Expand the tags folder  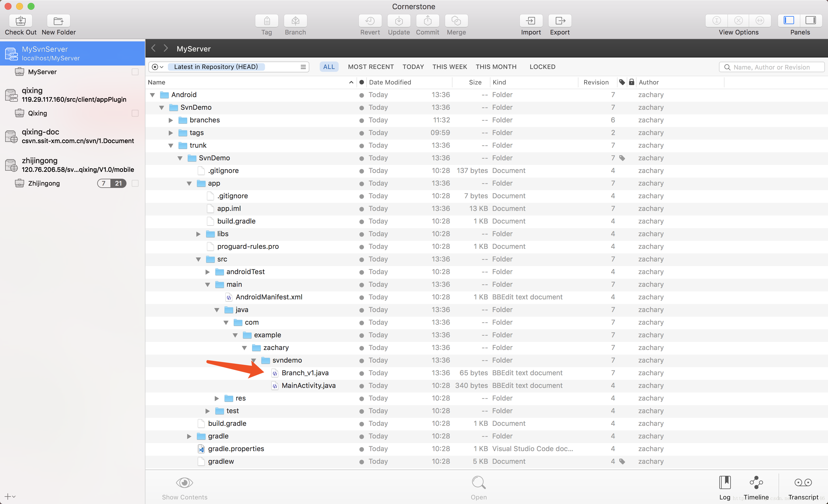[x=171, y=133]
